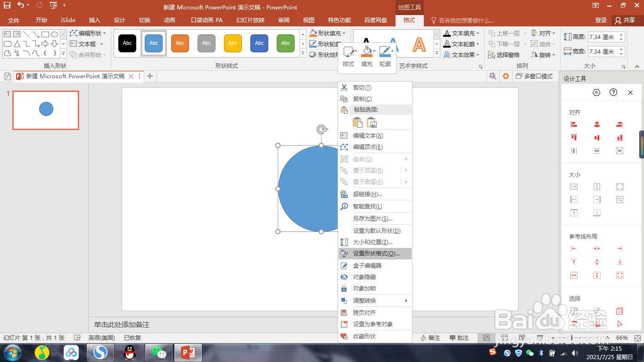
Task: Pick the black Abc shape style
Action: (127, 43)
